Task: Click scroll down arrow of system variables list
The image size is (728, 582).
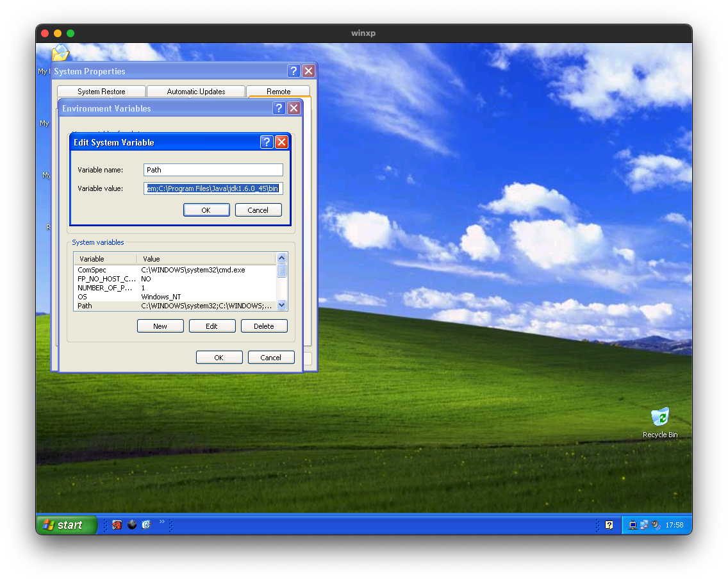Action: (x=281, y=305)
